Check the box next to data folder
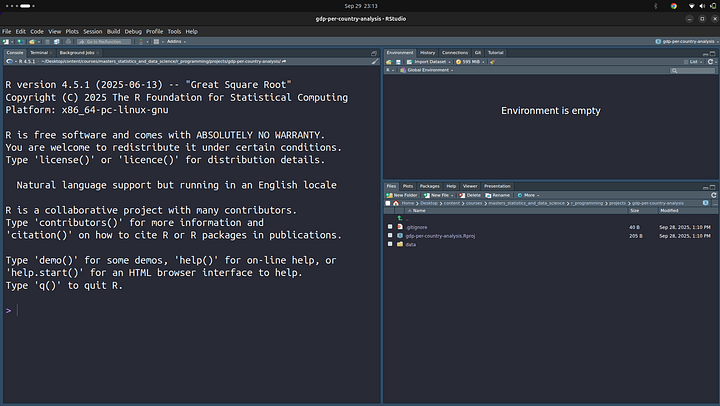The width and height of the screenshot is (720, 406). coord(390,244)
